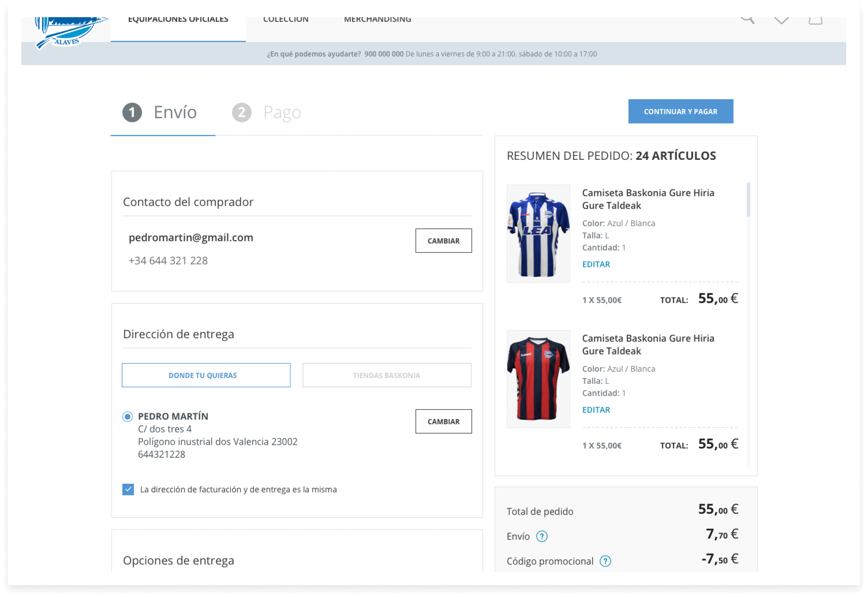
Task: Switch to Pago step tab
Action: click(267, 112)
